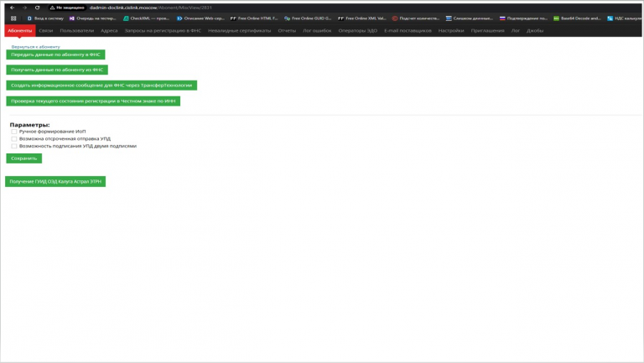Go back using browser back arrow
This screenshot has width=644, height=363.
click(x=13, y=8)
